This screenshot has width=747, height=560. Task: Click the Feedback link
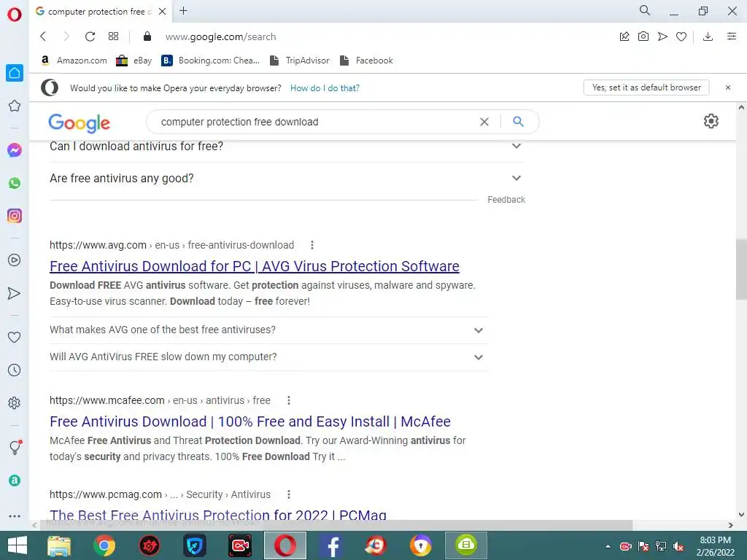[506, 200]
